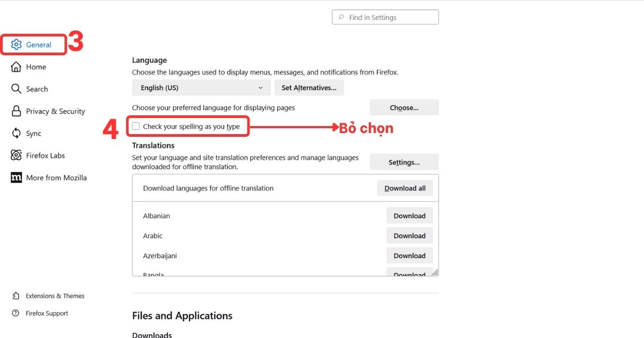Viewport: 644px width, 338px height.
Task: Download the Azerbaijani translation language
Action: [x=409, y=255]
